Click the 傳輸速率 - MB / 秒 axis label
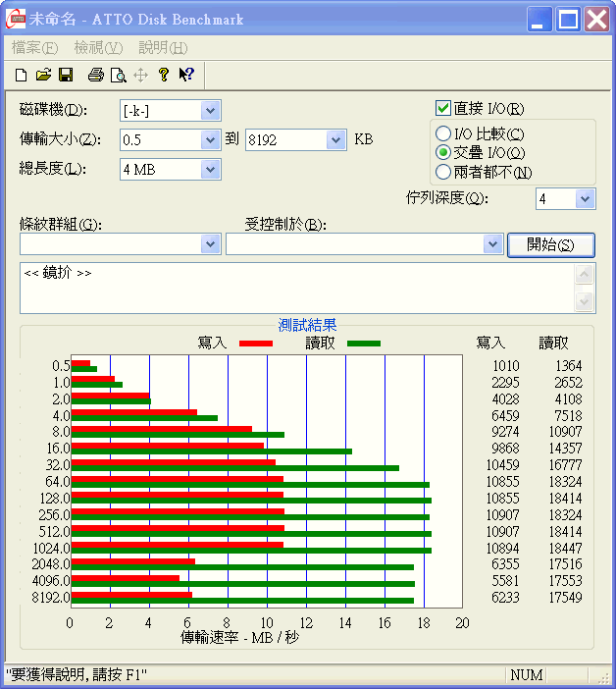 239,637
